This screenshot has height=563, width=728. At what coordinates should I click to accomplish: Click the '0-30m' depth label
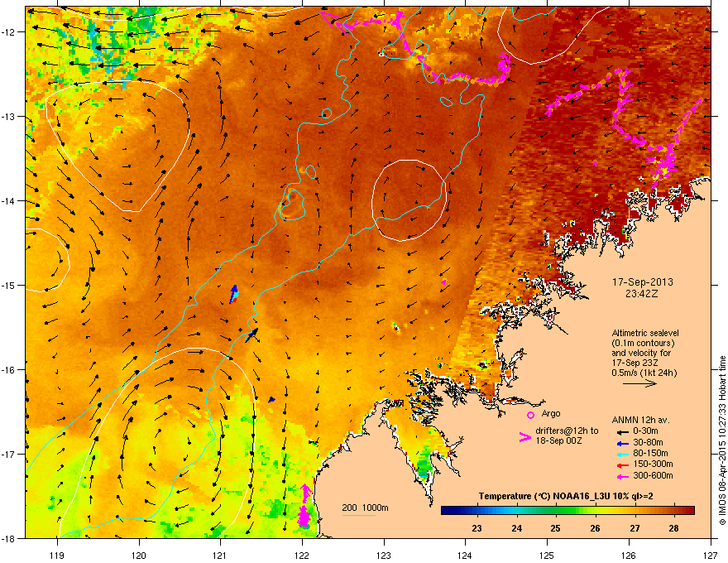tap(645, 431)
